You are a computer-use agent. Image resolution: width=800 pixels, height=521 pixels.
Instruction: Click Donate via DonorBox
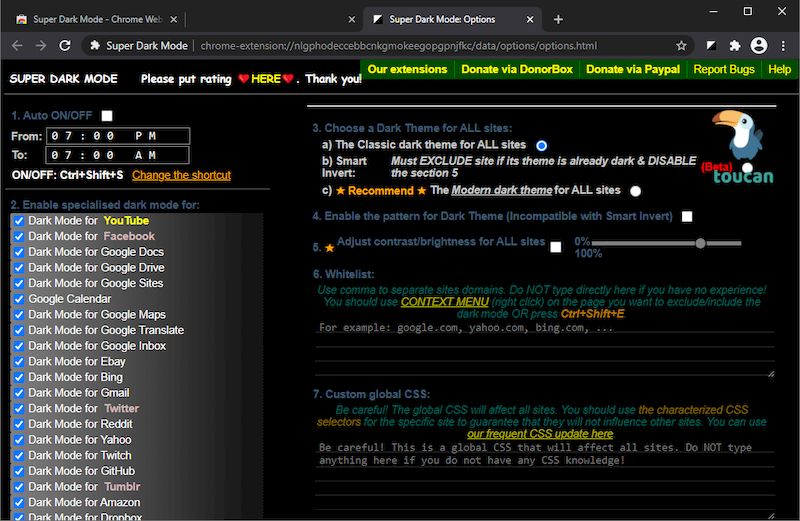point(517,69)
